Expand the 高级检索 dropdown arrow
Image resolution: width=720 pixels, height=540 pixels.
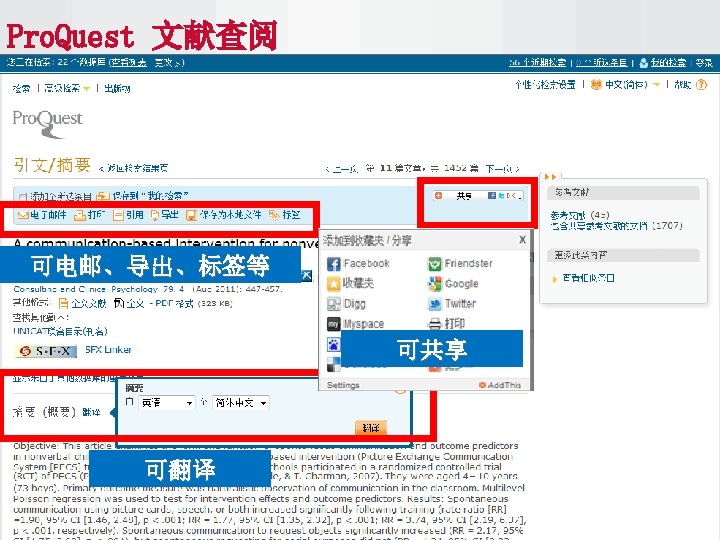point(86,88)
